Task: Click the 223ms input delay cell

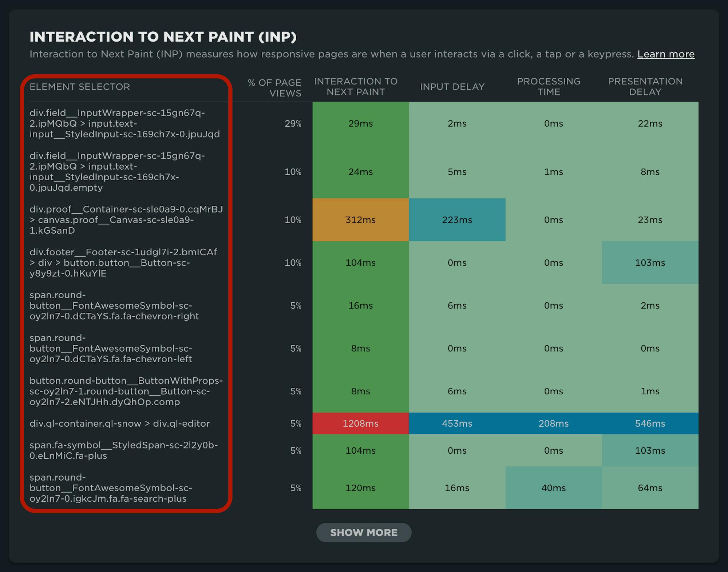Action: pos(457,220)
